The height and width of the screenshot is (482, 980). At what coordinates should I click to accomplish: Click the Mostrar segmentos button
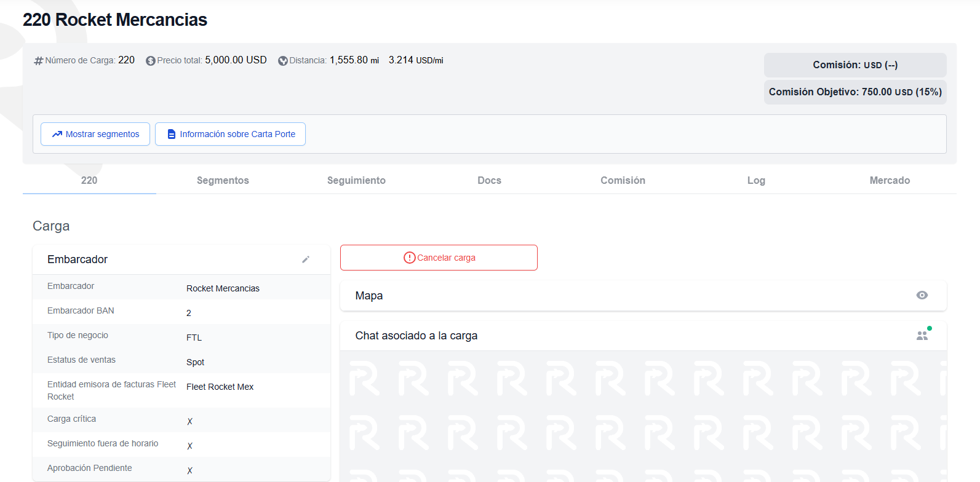[95, 134]
